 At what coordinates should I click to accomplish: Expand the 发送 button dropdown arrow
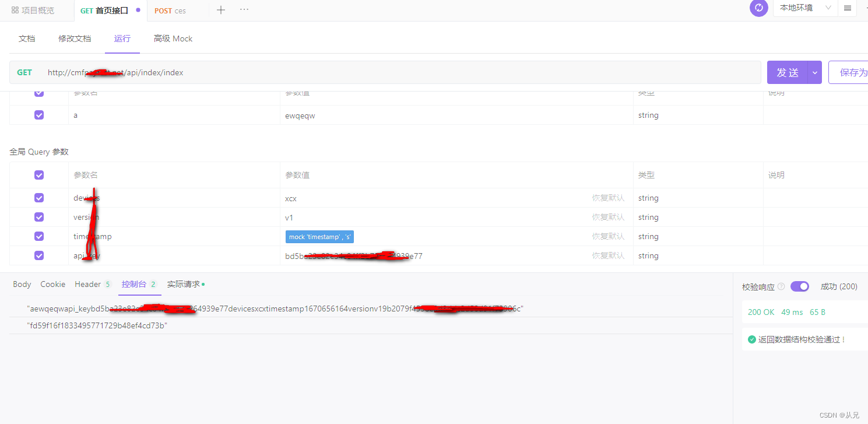(x=815, y=72)
